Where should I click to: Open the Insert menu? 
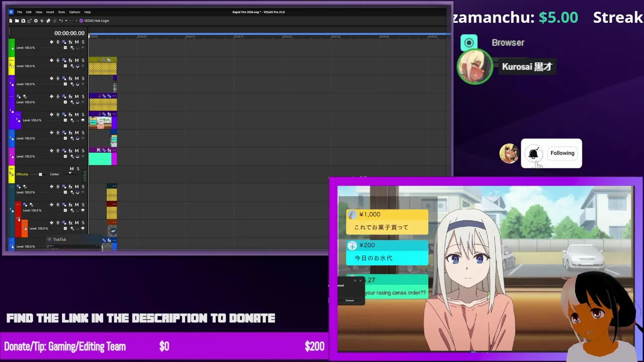50,12
